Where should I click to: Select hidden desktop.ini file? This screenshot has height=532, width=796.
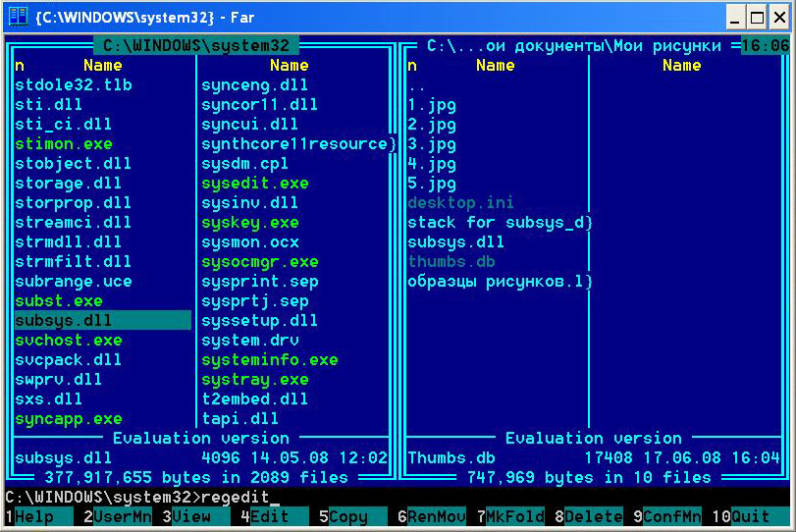pyautogui.click(x=461, y=202)
